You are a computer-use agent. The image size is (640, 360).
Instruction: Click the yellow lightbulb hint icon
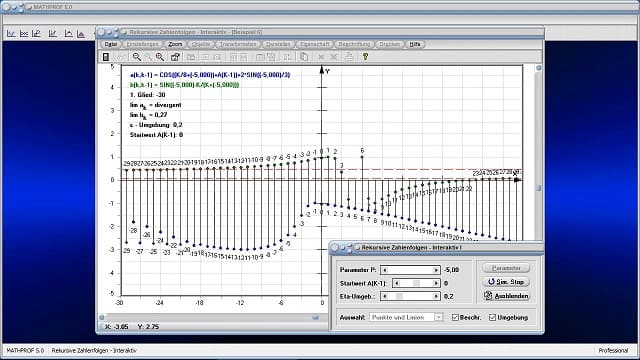pyautogui.click(x=365, y=57)
